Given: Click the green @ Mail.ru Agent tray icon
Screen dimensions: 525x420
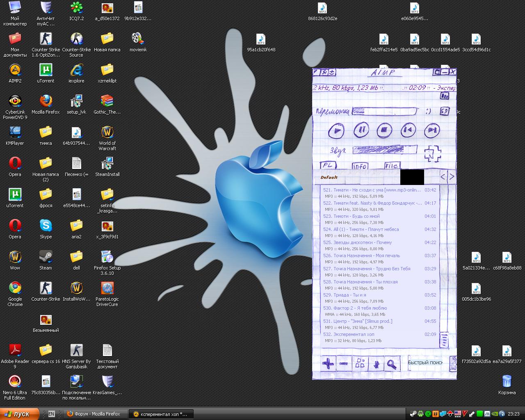Looking at the screenshot, I should point(428,414).
